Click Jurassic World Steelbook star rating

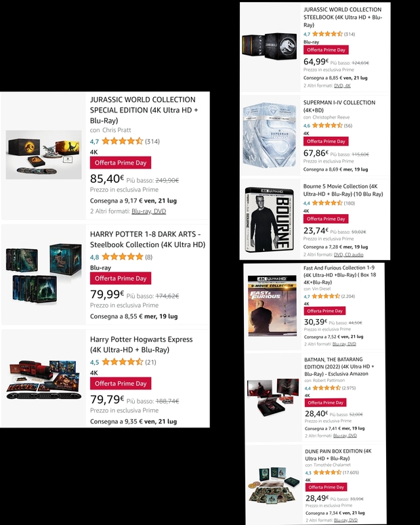pyautogui.click(x=327, y=34)
